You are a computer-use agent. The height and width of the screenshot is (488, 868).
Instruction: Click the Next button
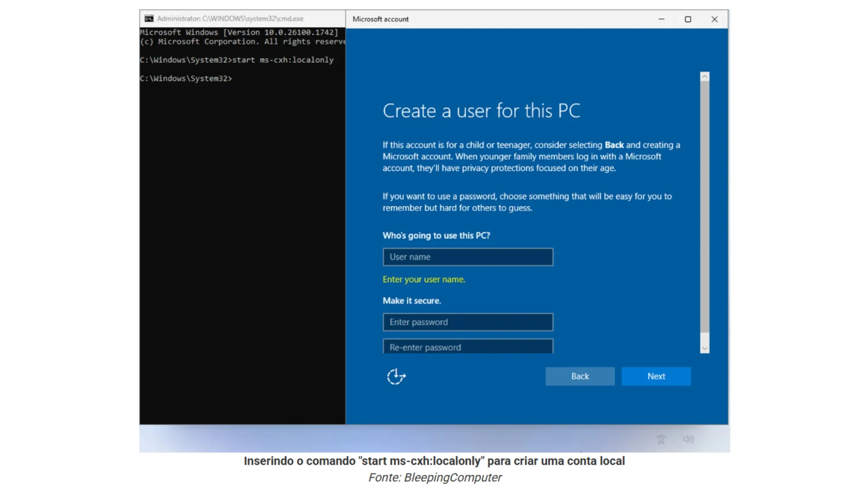(656, 376)
